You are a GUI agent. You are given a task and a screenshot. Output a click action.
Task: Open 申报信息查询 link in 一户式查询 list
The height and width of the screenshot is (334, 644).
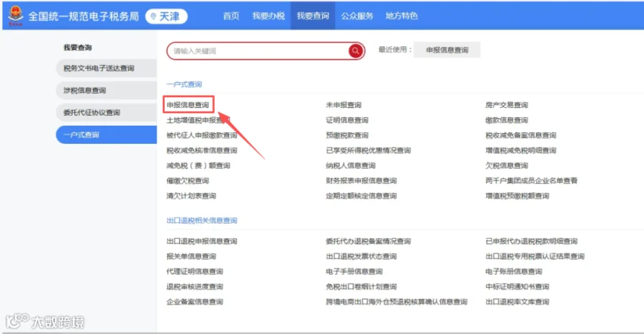click(x=188, y=105)
